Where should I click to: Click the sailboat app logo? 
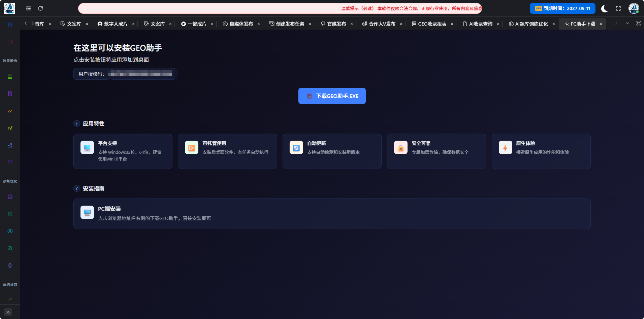coord(10,8)
